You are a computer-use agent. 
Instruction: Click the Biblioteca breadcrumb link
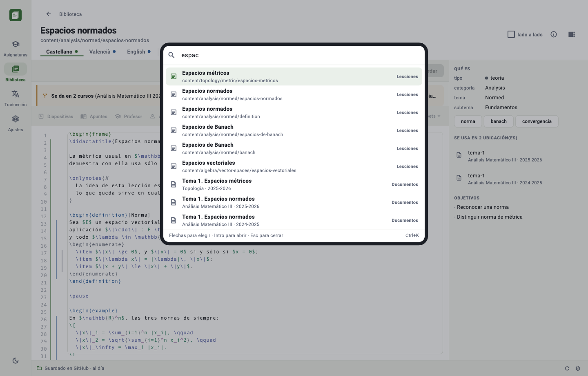[71, 14]
